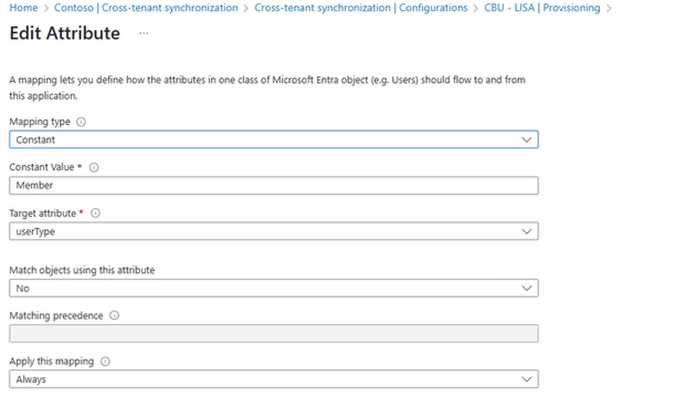696x416 pixels.
Task: Click the info icon beside Apply this mapping
Action: click(x=106, y=362)
